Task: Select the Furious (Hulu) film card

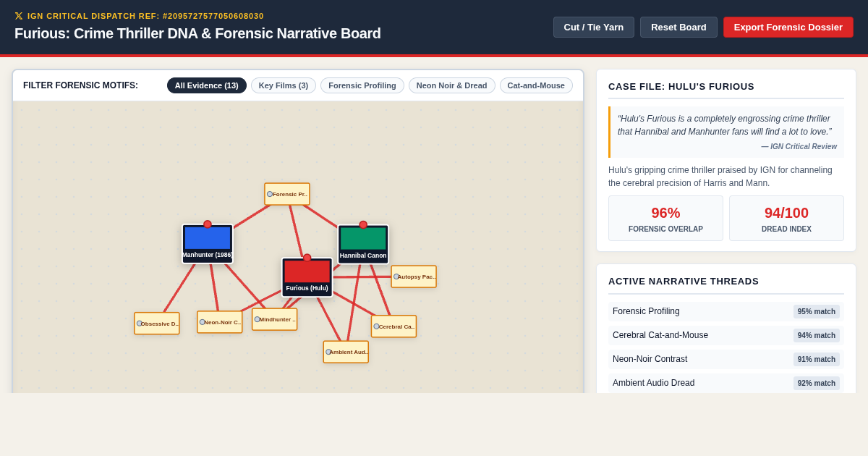Action: coord(307,278)
